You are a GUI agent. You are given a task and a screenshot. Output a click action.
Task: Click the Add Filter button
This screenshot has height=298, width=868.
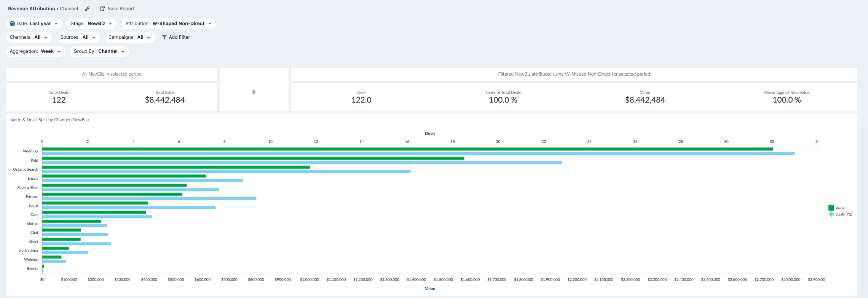pyautogui.click(x=176, y=37)
